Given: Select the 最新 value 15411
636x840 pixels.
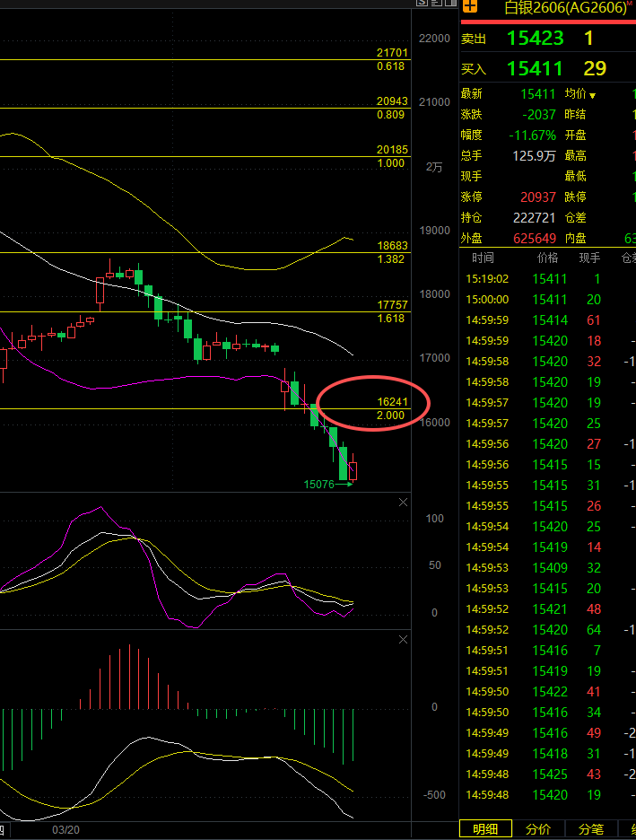Looking at the screenshot, I should point(538,93).
